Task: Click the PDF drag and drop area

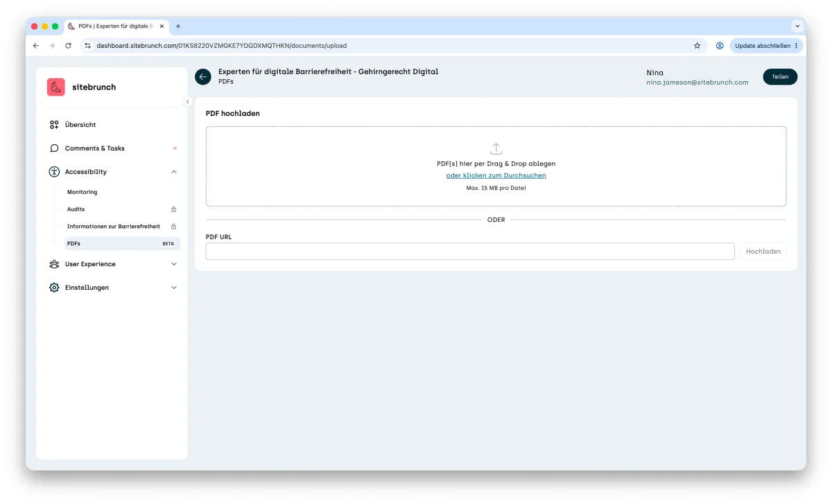Action: 496,166
